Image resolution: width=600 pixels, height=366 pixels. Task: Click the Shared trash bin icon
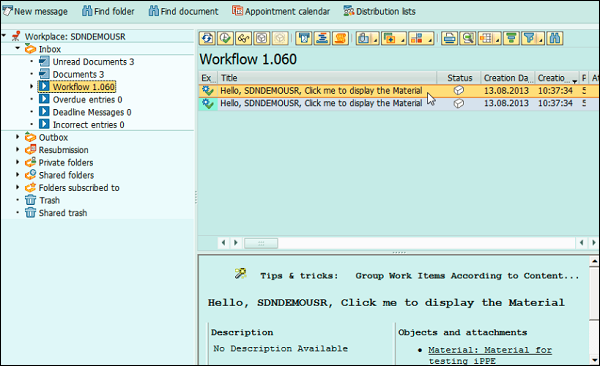(x=30, y=213)
